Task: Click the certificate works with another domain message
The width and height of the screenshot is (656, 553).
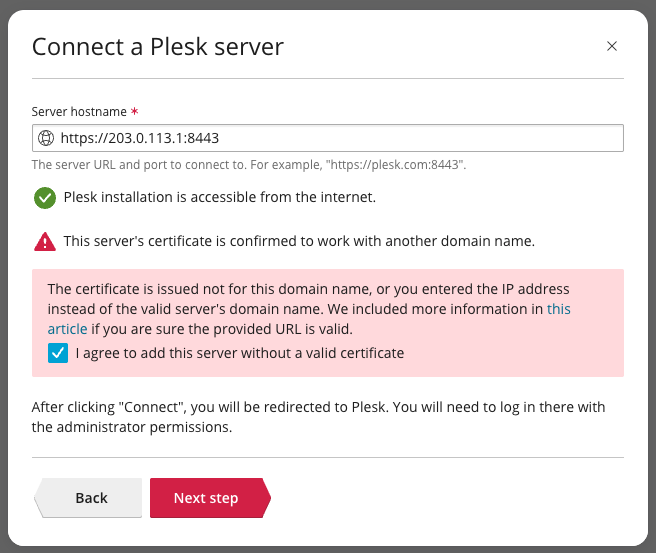Action: (x=299, y=241)
